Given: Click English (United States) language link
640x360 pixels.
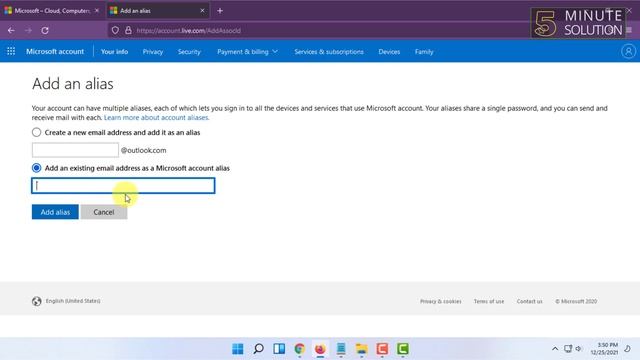Looking at the screenshot, I should (73, 301).
